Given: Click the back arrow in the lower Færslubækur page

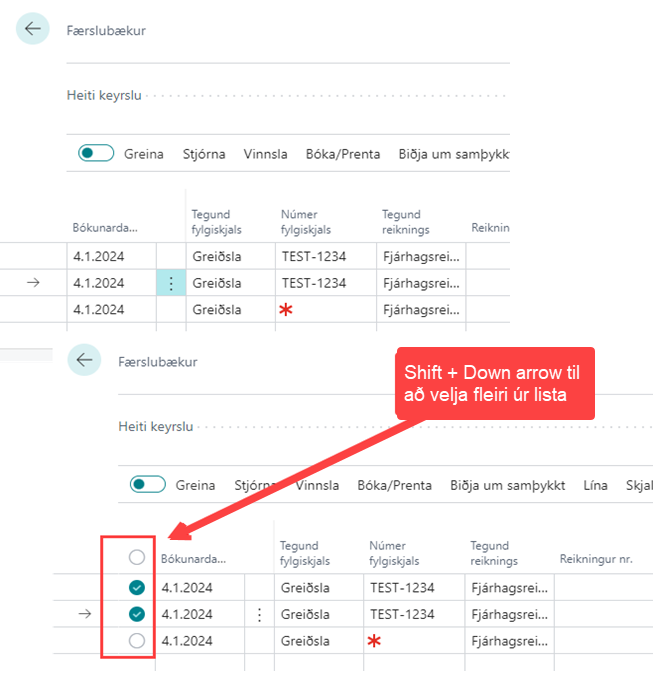Looking at the screenshot, I should 85,360.
